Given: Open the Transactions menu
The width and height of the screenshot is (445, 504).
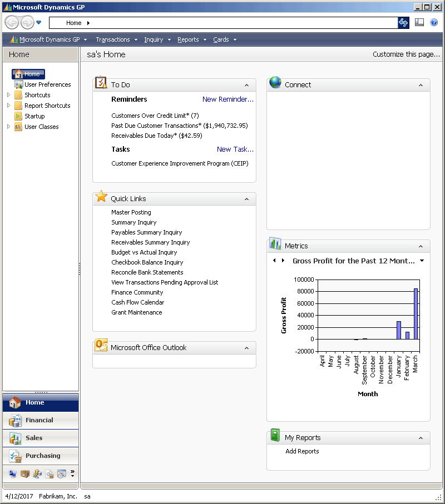Looking at the screenshot, I should 116,39.
